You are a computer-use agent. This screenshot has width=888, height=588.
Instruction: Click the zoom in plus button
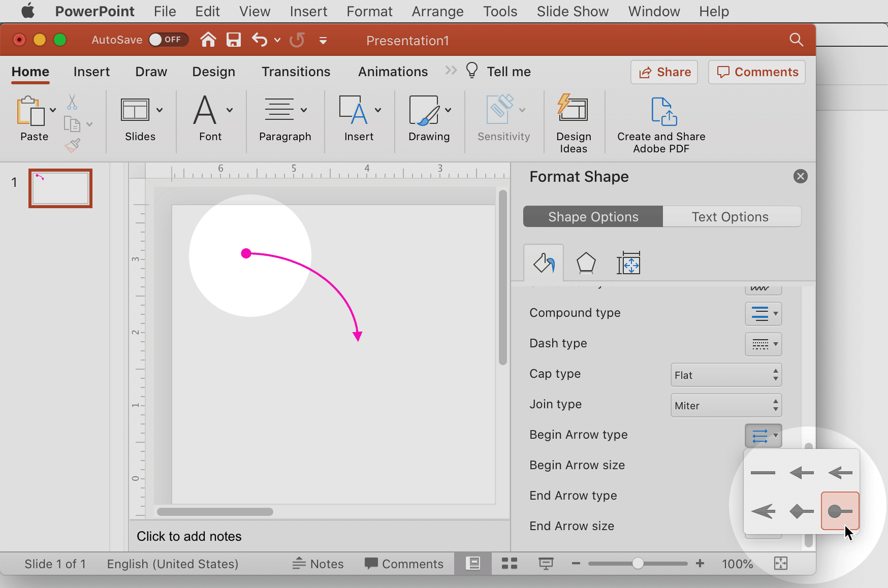[x=700, y=563]
